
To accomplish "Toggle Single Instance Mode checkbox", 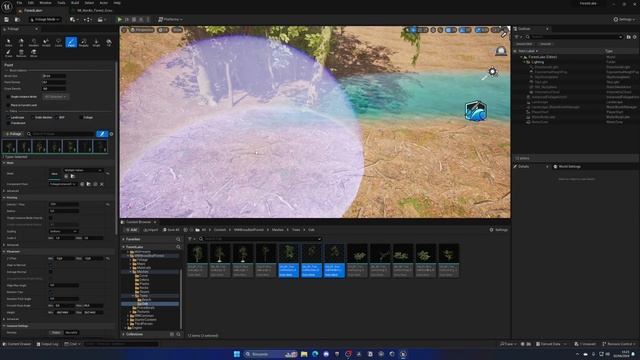I will click(8, 97).
